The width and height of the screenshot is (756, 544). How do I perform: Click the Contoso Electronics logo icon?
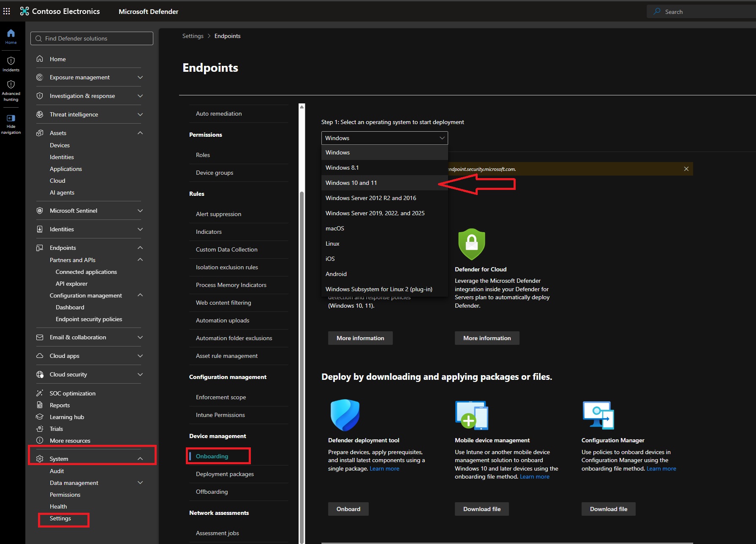pos(24,11)
